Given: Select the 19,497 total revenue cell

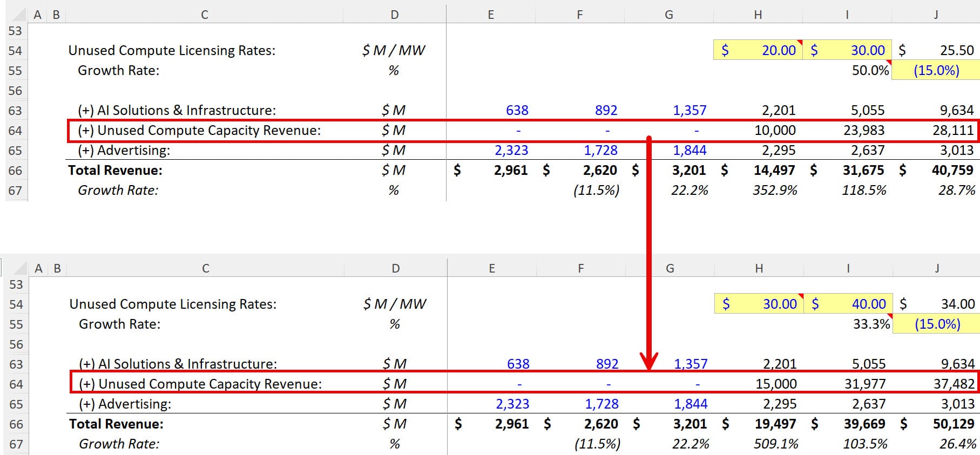Looking at the screenshot, I should click(759, 424).
